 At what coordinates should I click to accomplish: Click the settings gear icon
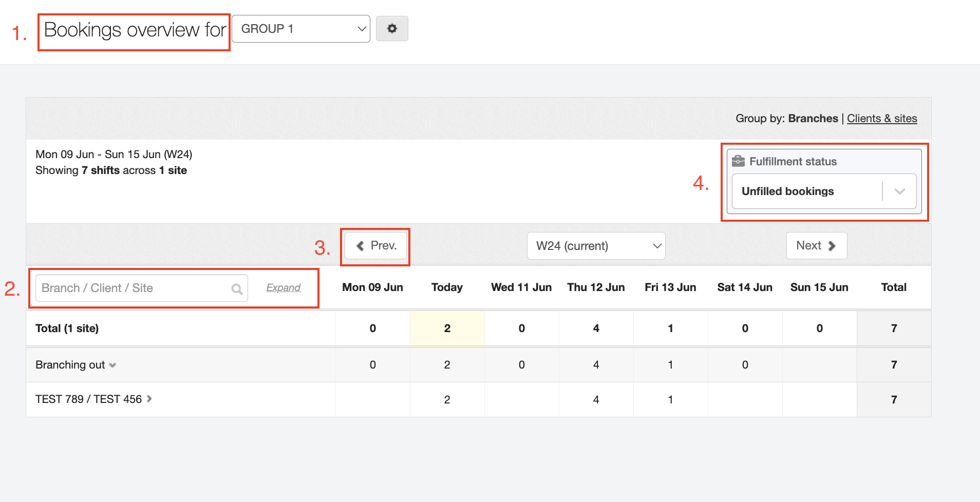click(x=392, y=29)
